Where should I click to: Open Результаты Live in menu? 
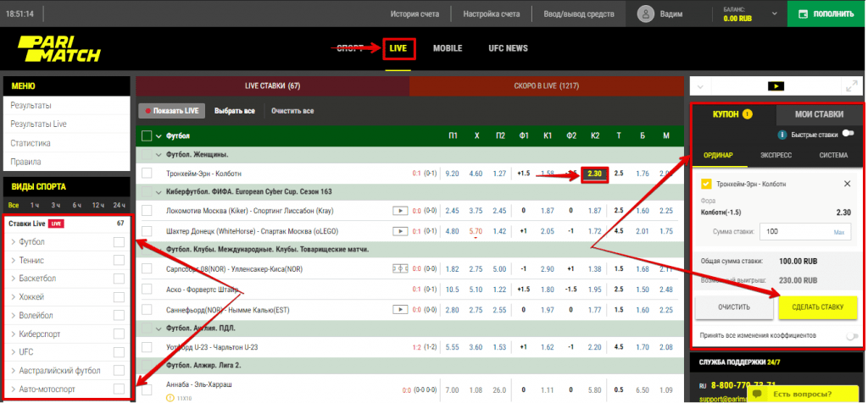pos(39,124)
